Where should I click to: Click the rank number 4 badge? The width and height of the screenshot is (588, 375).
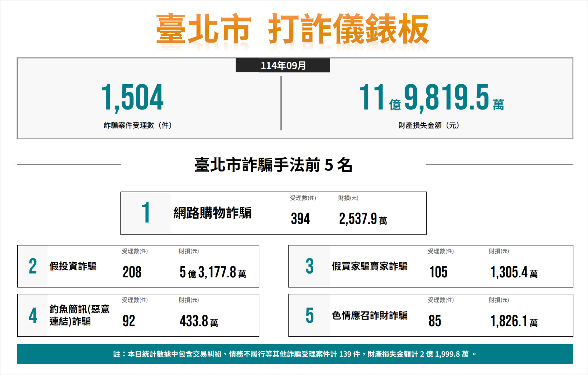point(33,315)
